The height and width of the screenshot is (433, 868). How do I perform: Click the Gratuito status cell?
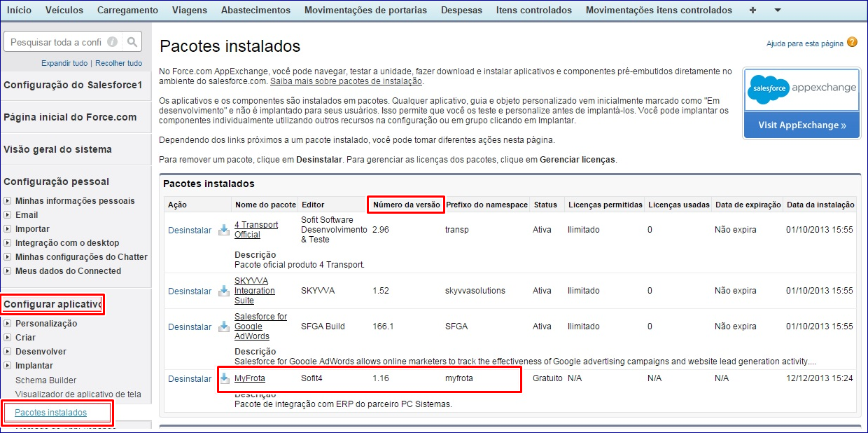point(547,378)
